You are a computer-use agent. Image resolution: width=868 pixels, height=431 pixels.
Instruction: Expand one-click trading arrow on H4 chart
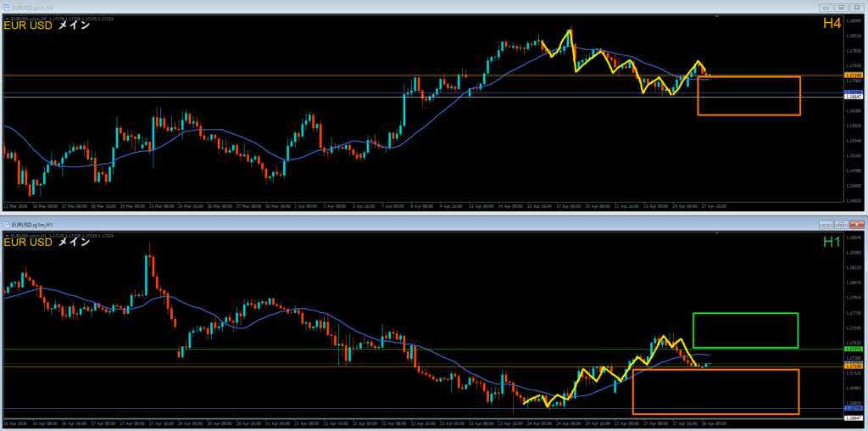coord(5,18)
